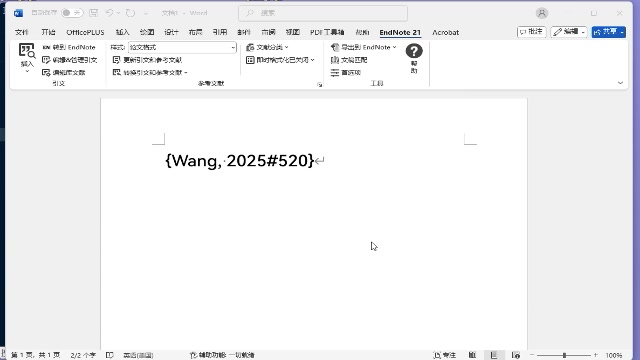Switch to the References tab
This screenshot has height=360, width=640.
pos(220,32)
